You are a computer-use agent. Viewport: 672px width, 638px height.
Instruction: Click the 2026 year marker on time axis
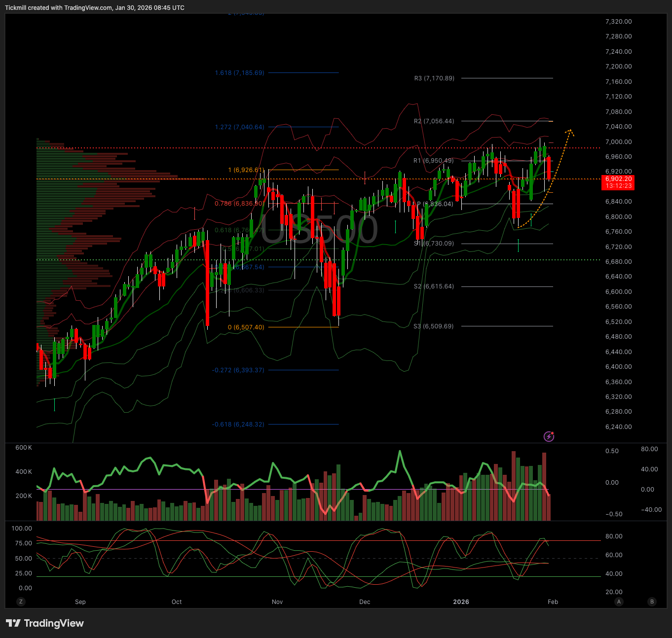[461, 602]
